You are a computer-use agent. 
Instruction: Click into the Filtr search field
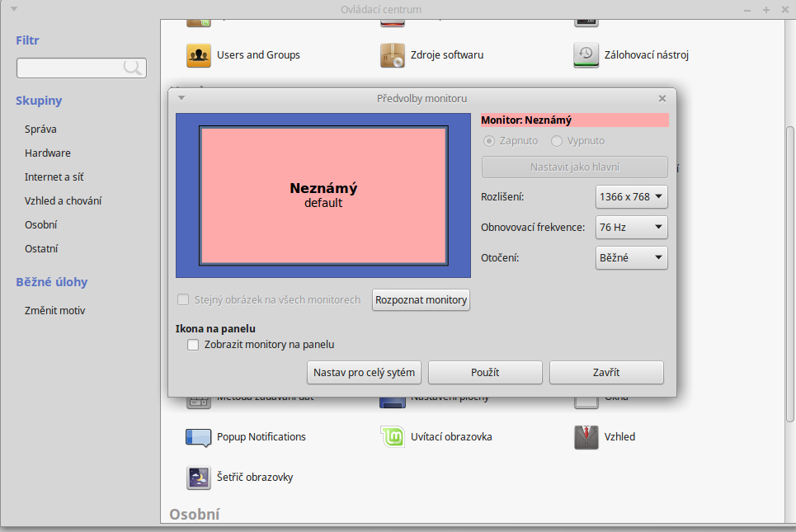tap(70, 68)
